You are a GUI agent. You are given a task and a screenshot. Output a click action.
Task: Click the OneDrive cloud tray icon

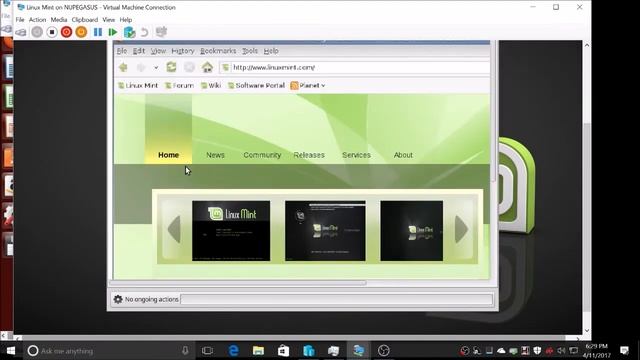[x=501, y=351]
